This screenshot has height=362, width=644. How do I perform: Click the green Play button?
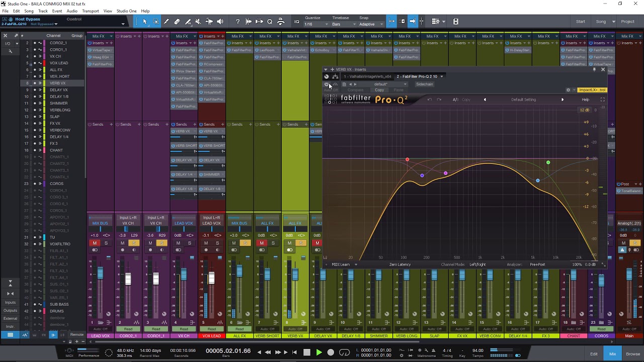click(318, 352)
